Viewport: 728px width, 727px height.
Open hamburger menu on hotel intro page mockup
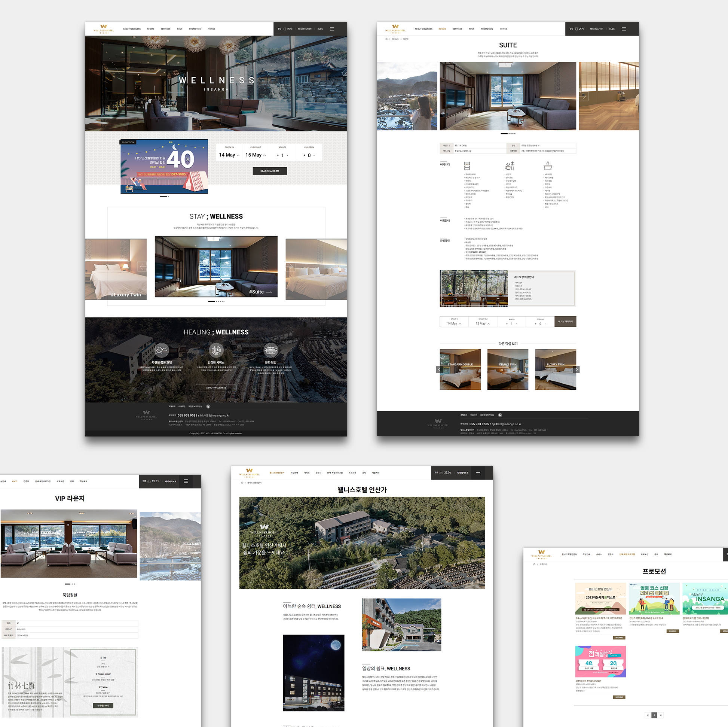[x=478, y=472]
